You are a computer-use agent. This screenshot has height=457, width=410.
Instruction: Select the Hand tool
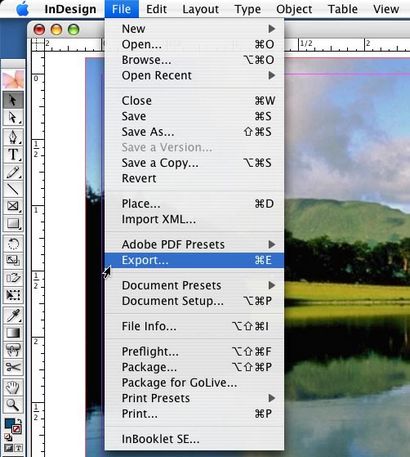[13, 387]
